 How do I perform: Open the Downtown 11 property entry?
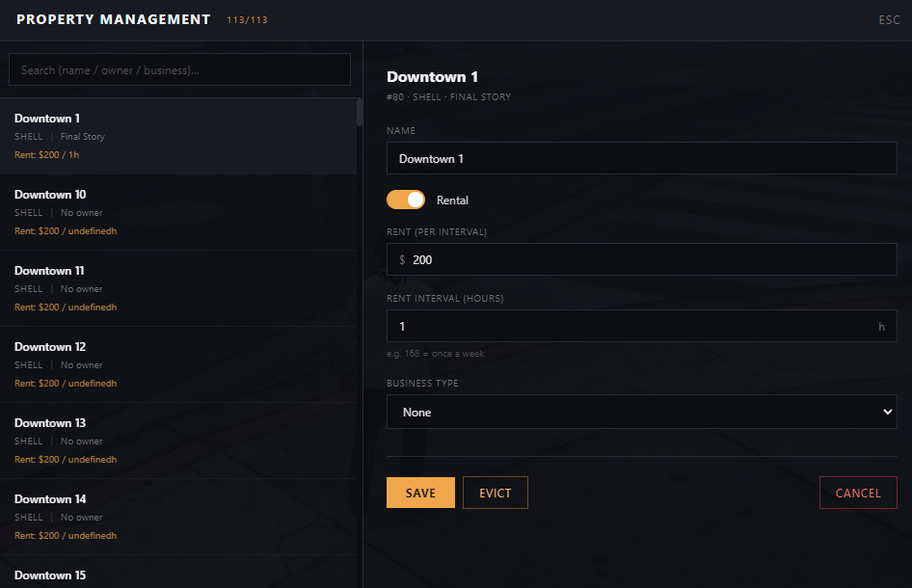click(178, 288)
